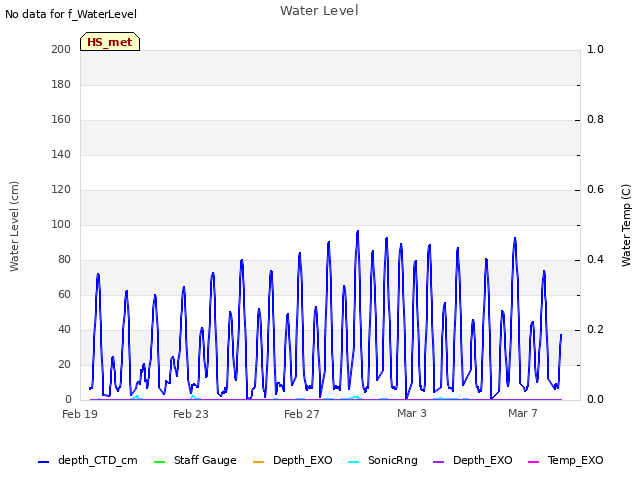
Task: Click the 1.0 tick on right axis
Action: coord(595,49)
